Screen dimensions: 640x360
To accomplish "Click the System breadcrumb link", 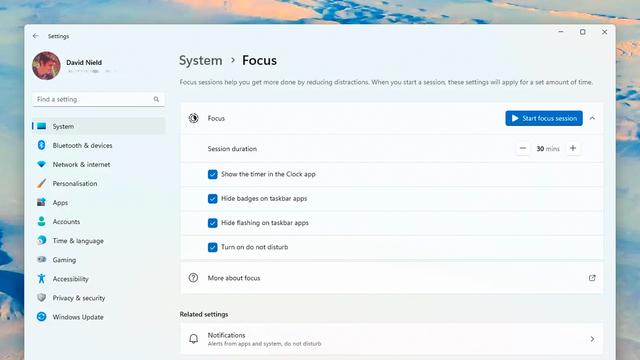I will tap(200, 60).
